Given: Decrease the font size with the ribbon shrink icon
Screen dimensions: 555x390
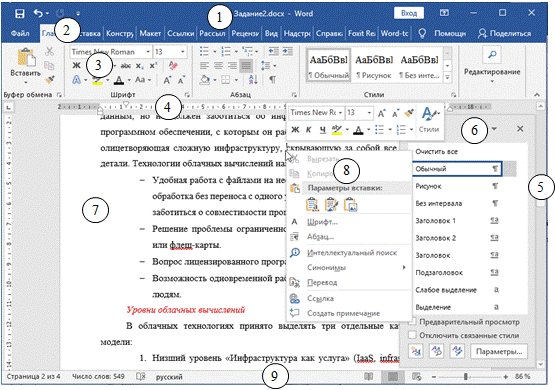Looking at the screenshot, I should click(181, 80).
